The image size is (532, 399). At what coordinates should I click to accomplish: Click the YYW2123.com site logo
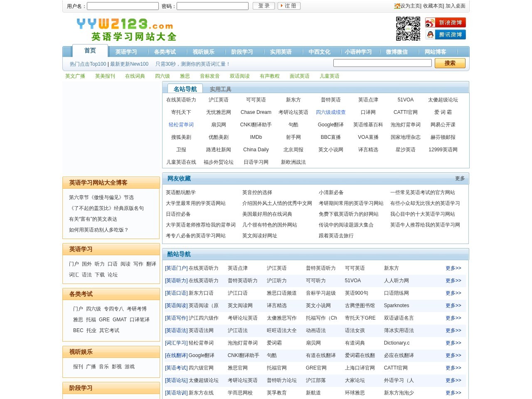tap(126, 30)
